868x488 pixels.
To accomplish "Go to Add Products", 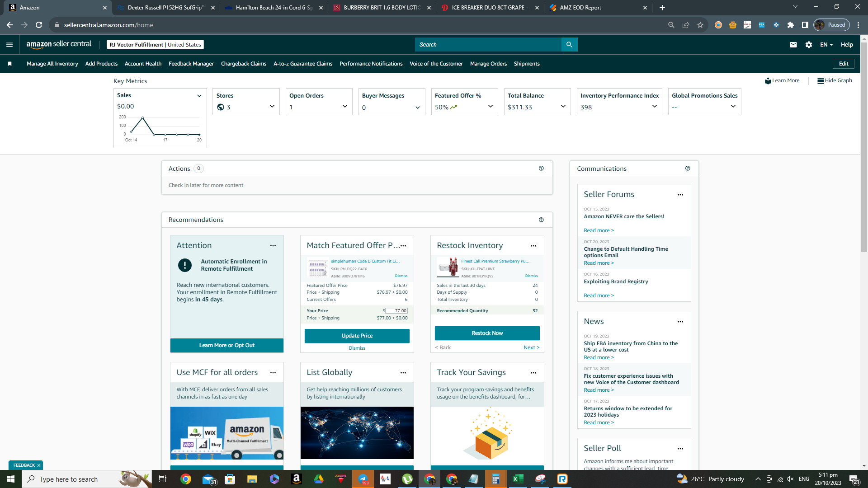I will (x=101, y=64).
